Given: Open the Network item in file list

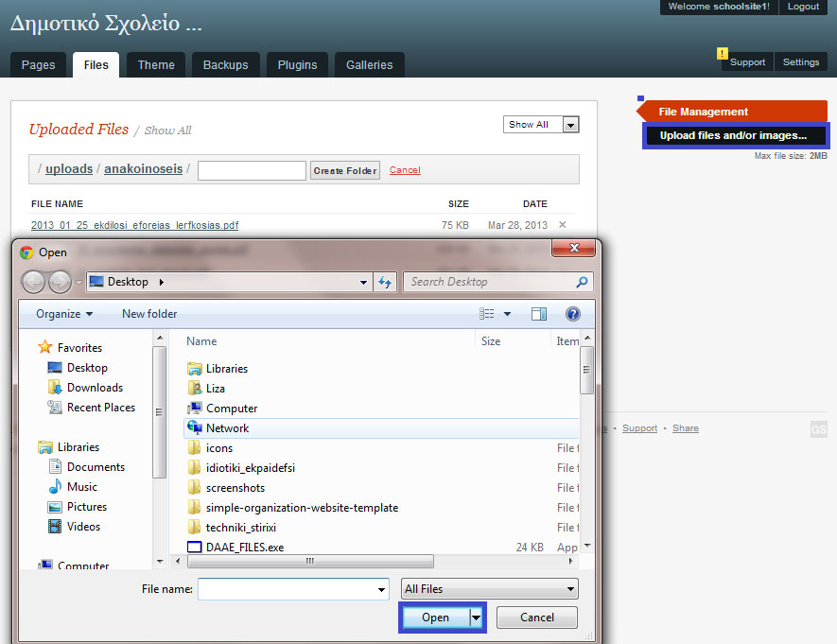Looking at the screenshot, I should (227, 428).
